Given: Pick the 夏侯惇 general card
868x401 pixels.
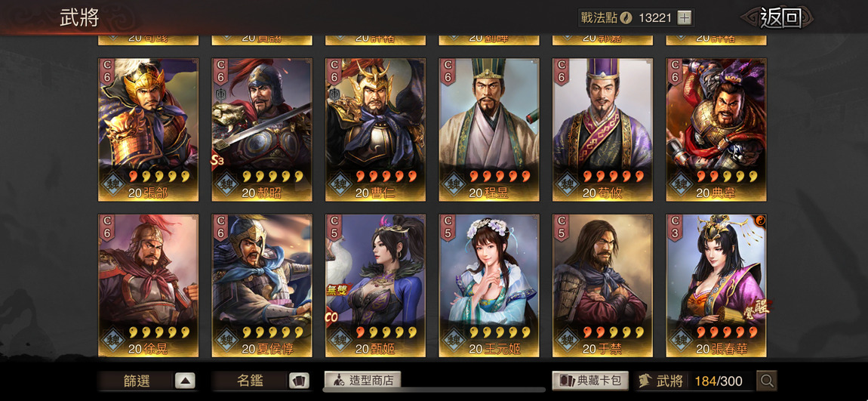Looking at the screenshot, I should tap(262, 285).
